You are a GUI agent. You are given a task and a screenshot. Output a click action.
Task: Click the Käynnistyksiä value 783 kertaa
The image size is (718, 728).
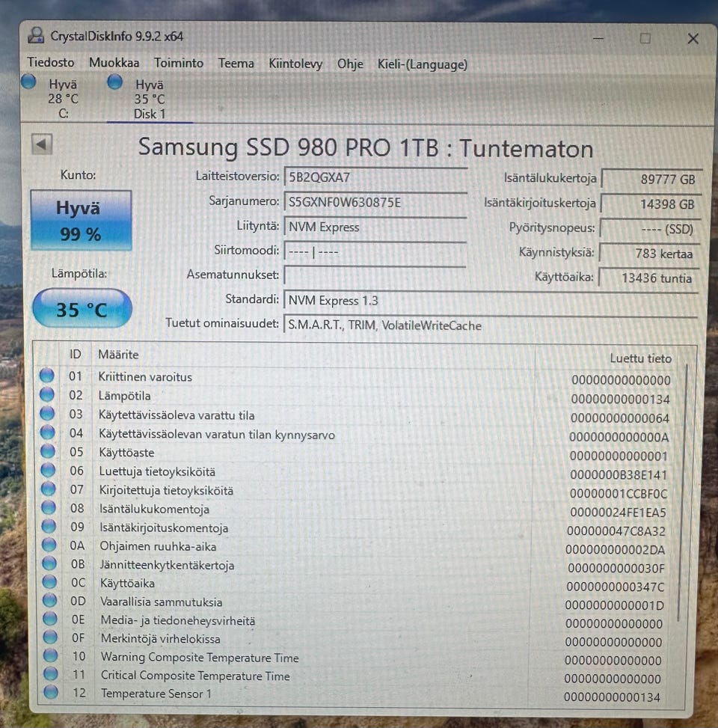[649, 254]
